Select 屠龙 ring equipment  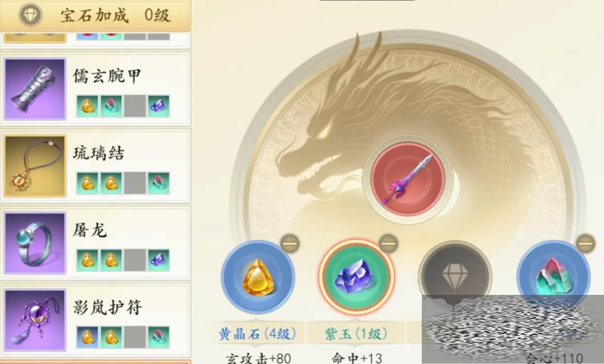(x=96, y=243)
